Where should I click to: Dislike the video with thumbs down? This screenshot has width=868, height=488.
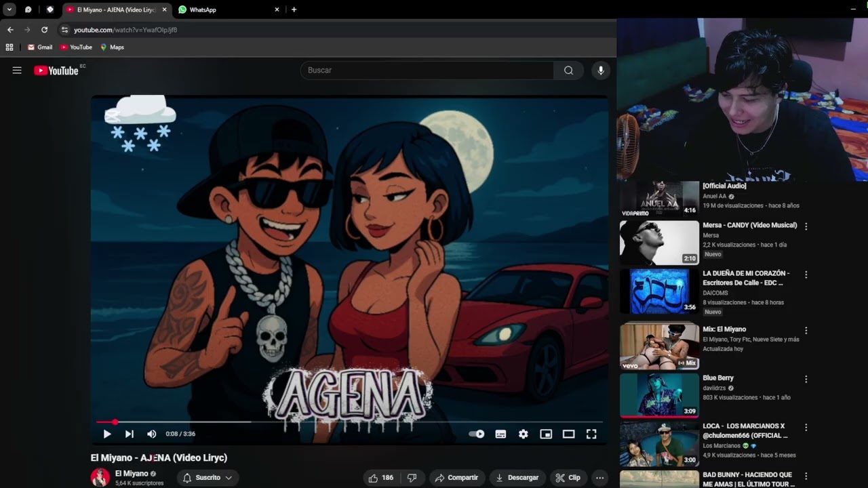[x=412, y=478]
